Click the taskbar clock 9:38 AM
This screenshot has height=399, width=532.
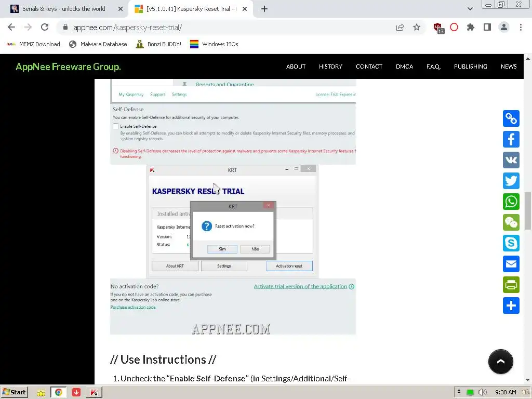(x=505, y=392)
